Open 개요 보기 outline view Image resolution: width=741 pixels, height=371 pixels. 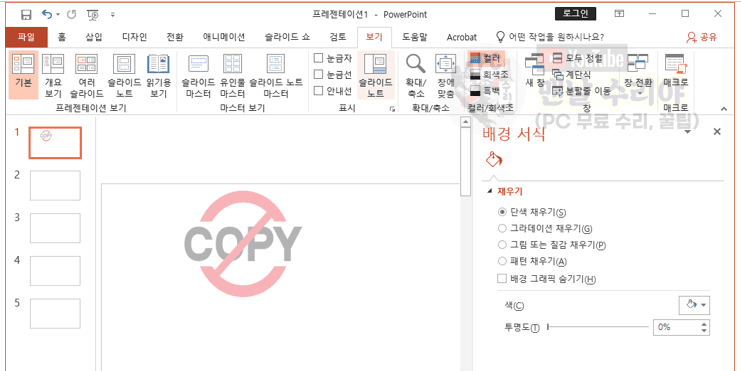click(x=53, y=75)
